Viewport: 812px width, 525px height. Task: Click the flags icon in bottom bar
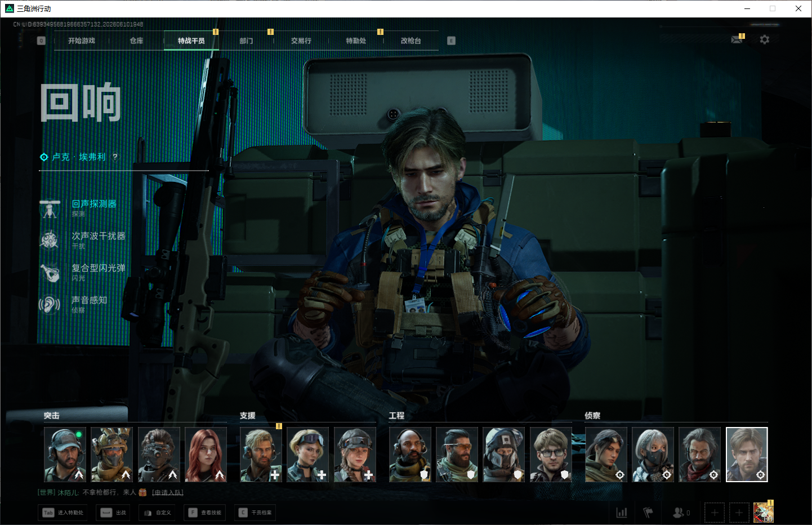pyautogui.click(x=648, y=513)
